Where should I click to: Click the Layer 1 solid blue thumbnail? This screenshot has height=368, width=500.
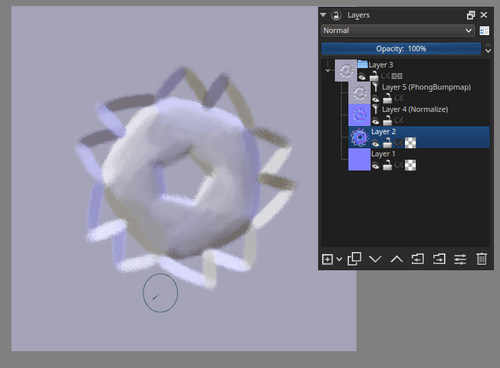359,159
